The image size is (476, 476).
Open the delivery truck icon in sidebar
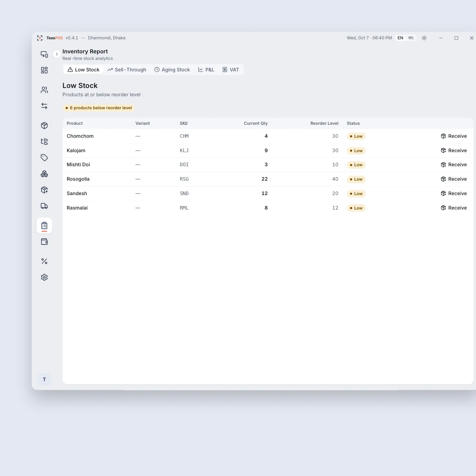[44, 206]
